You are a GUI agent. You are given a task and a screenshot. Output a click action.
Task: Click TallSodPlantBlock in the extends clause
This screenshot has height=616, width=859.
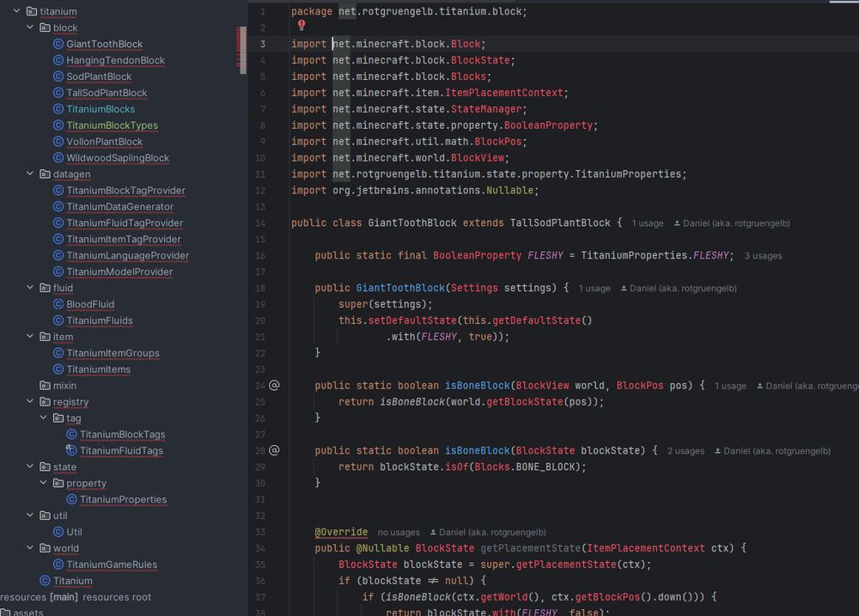pyautogui.click(x=560, y=223)
